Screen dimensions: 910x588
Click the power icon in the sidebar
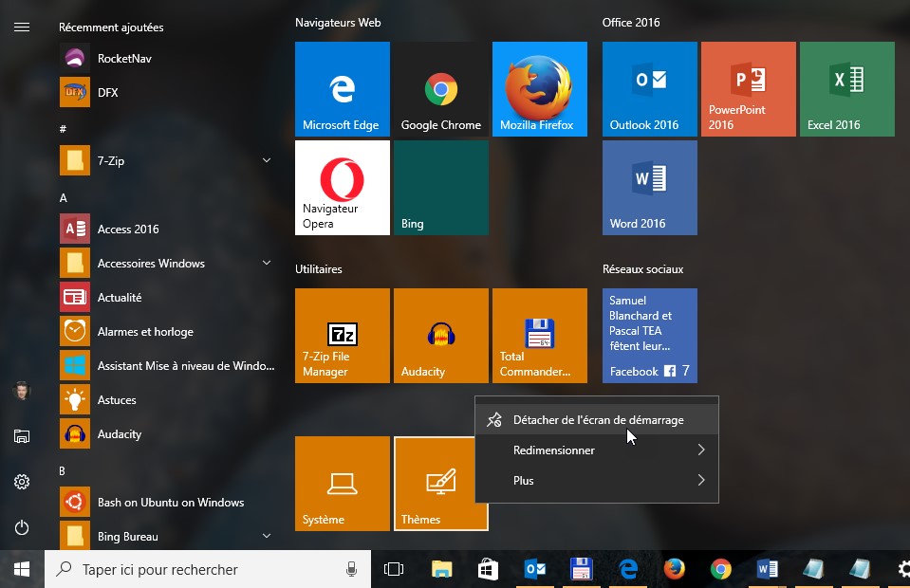[22, 527]
